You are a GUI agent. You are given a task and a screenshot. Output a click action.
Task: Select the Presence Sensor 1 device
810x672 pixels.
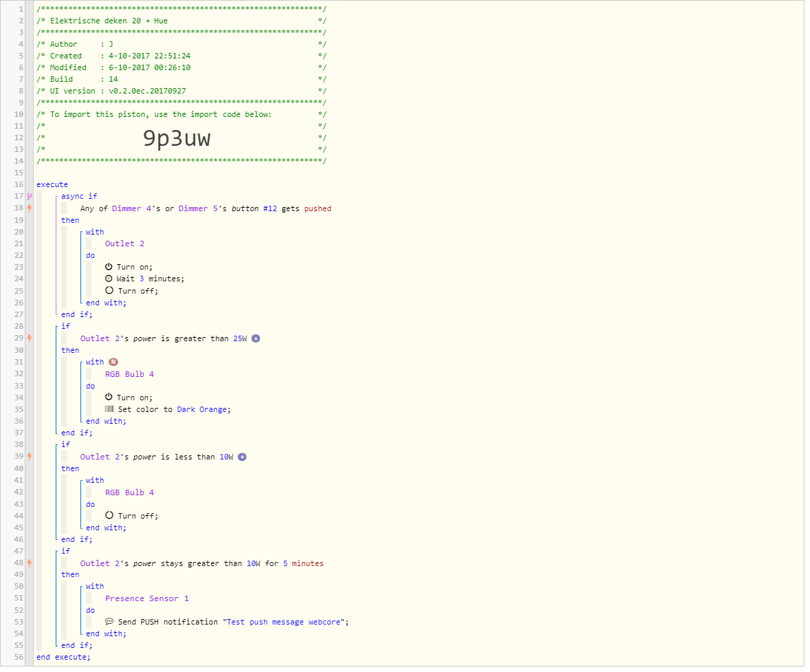(146, 598)
